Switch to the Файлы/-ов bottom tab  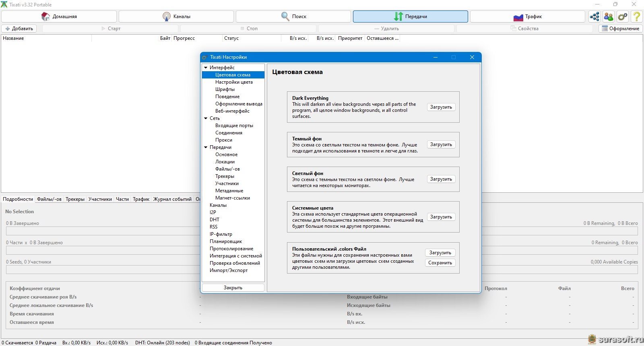click(50, 199)
